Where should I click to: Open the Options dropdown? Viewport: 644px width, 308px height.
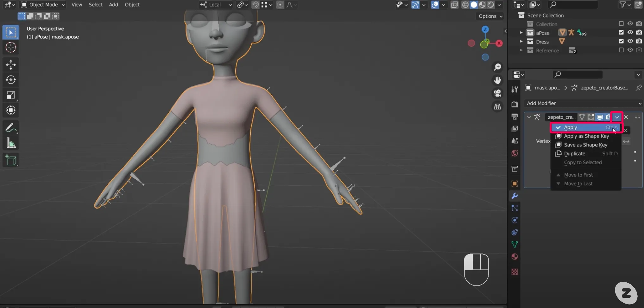point(490,16)
